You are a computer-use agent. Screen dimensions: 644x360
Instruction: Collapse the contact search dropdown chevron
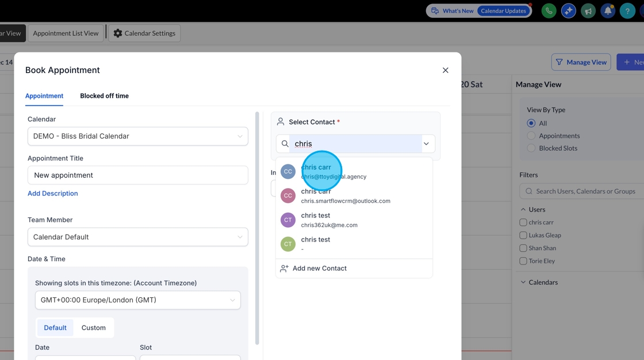tap(426, 144)
